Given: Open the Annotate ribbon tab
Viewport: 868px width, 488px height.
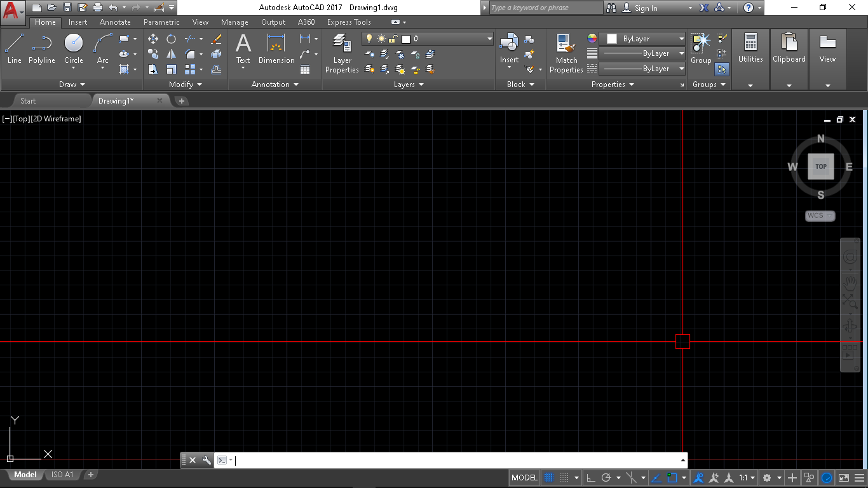Looking at the screenshot, I should pyautogui.click(x=115, y=22).
